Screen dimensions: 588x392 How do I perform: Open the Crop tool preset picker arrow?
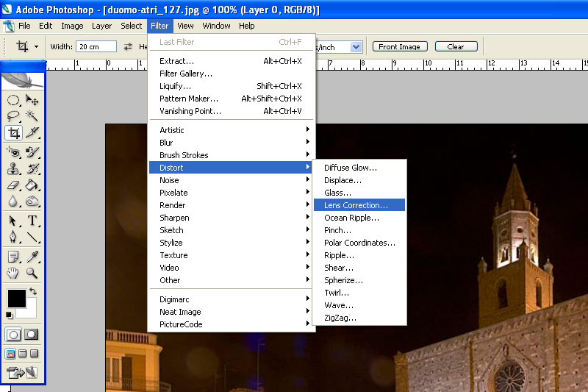click(36, 46)
